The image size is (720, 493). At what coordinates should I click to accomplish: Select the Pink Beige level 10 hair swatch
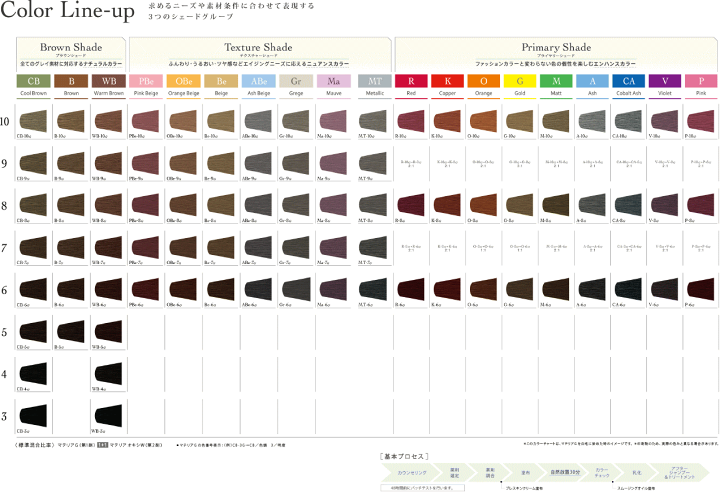coord(146,120)
